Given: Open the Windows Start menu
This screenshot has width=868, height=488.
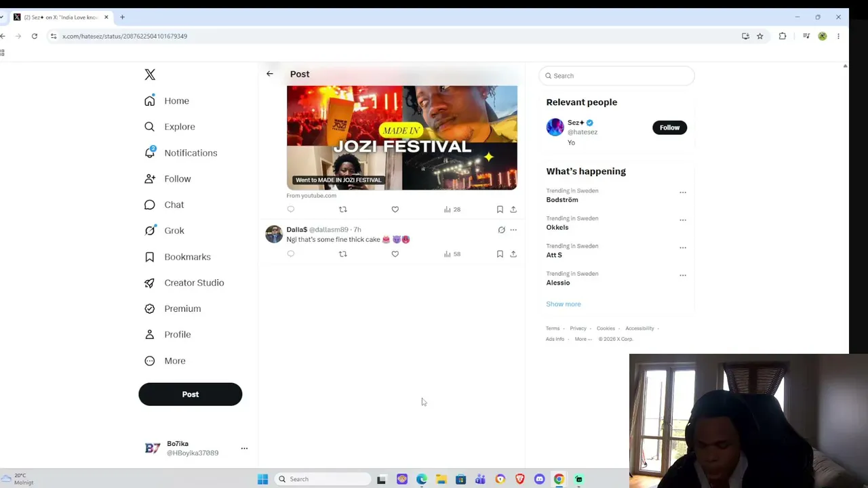Looking at the screenshot, I should coord(262,479).
